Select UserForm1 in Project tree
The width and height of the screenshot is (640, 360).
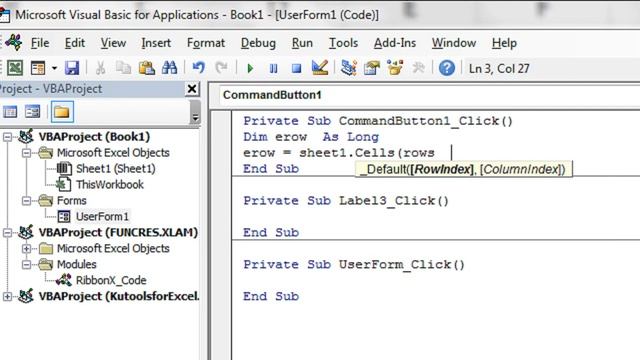[x=102, y=216]
